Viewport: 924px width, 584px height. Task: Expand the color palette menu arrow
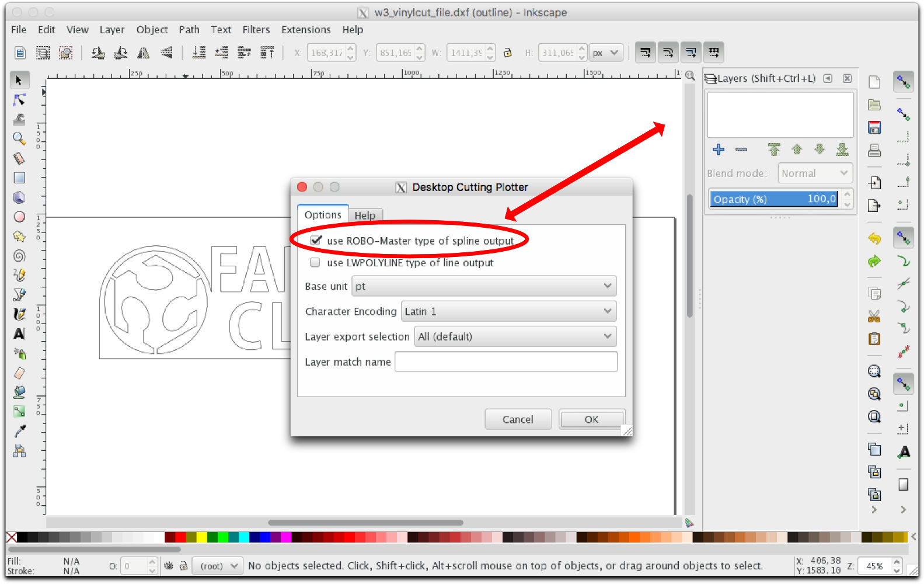(913, 537)
